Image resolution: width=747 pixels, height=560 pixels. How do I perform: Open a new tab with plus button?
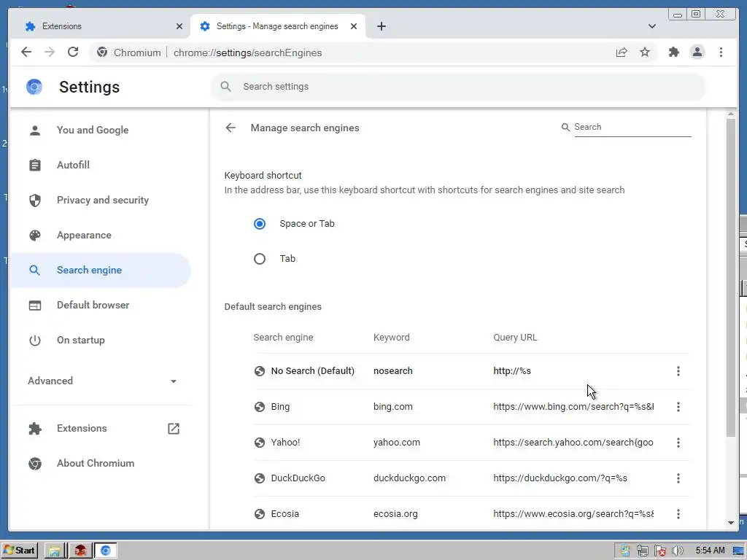[381, 26]
